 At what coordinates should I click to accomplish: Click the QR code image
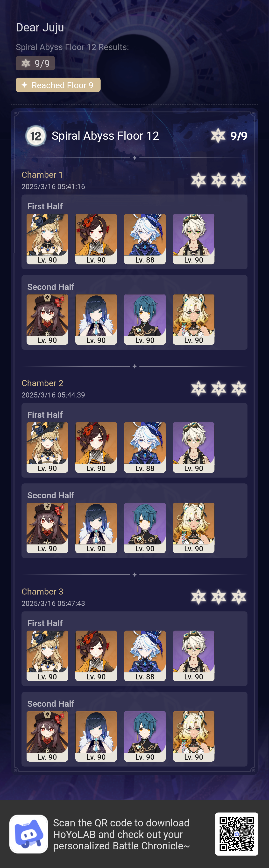(x=237, y=834)
